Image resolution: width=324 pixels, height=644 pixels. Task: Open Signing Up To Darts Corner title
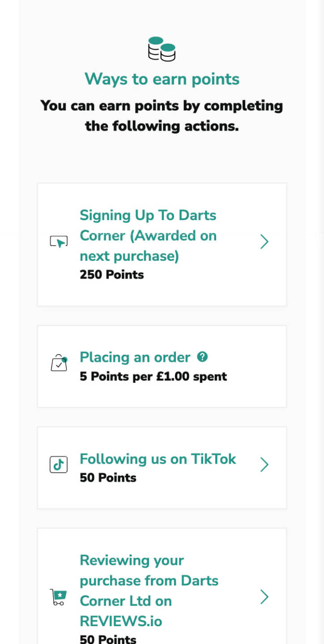click(x=148, y=235)
